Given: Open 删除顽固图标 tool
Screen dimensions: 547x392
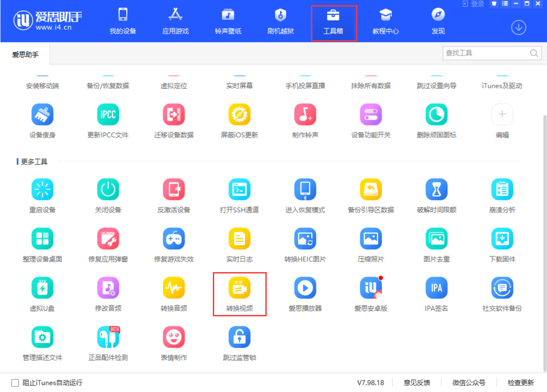Looking at the screenshot, I should (437, 115).
